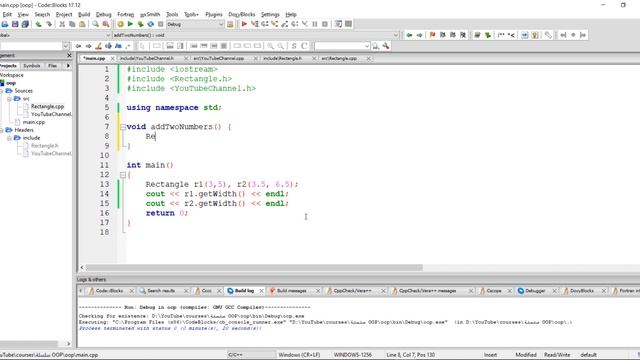Click the Paste clipboard icon
The height and width of the screenshot is (360, 640).
(x=82, y=24)
